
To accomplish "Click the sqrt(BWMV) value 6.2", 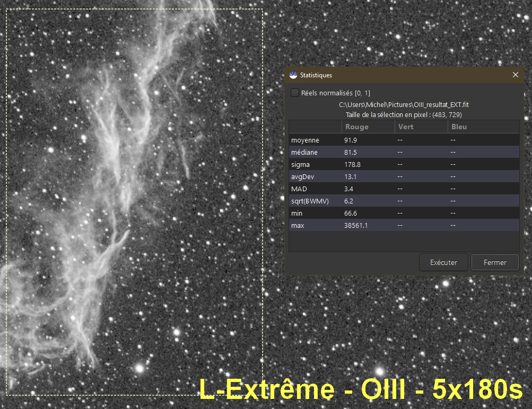I will click(348, 201).
